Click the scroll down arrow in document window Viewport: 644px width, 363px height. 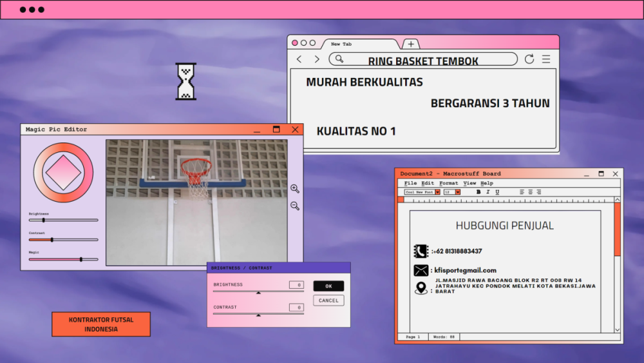[618, 329]
